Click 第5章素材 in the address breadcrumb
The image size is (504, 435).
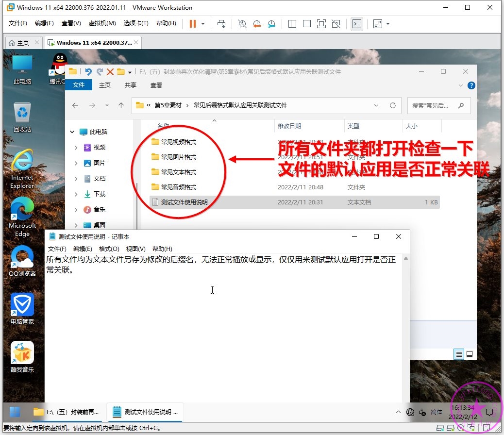(168, 105)
